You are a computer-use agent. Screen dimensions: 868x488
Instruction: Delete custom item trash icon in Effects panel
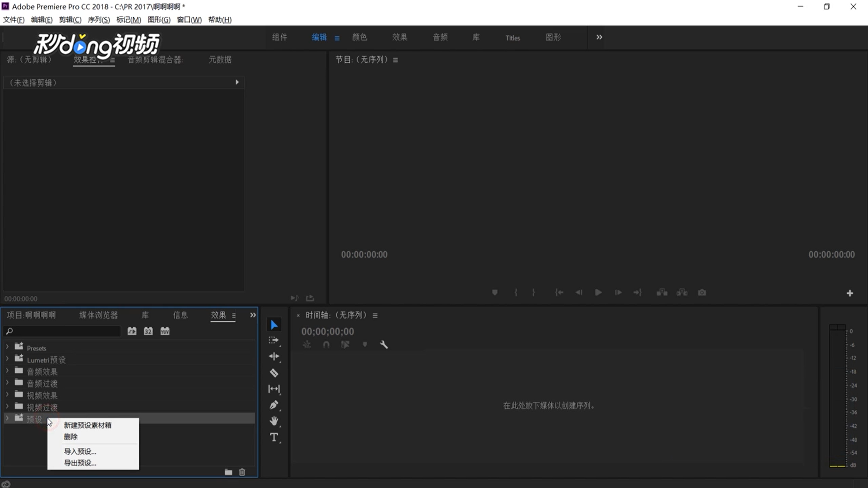coord(242,472)
